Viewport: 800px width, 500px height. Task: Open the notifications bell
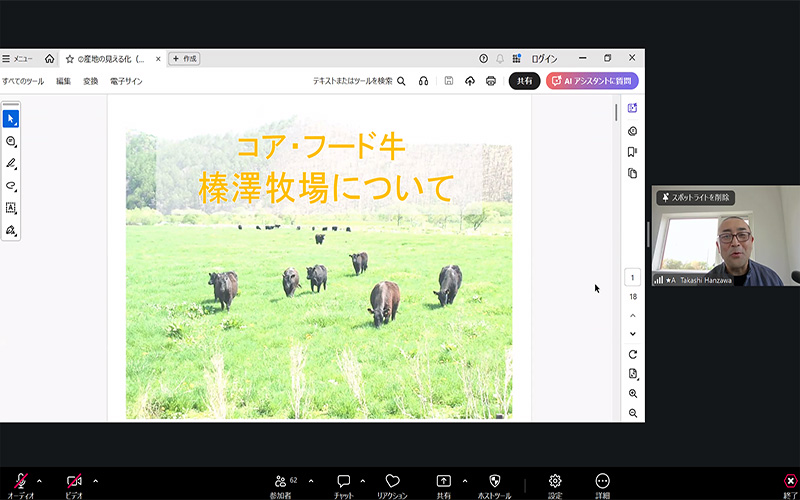click(x=500, y=59)
